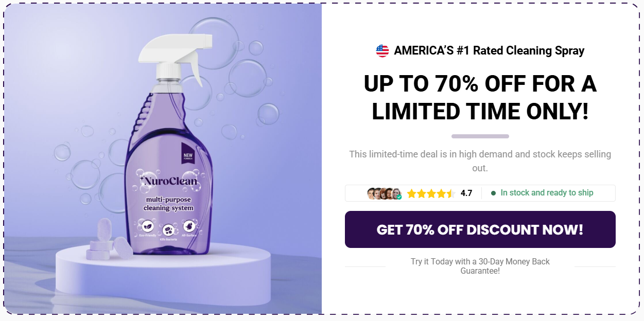This screenshot has height=321, width=644.
Task: Click the five-star rating icons
Action: point(431,193)
